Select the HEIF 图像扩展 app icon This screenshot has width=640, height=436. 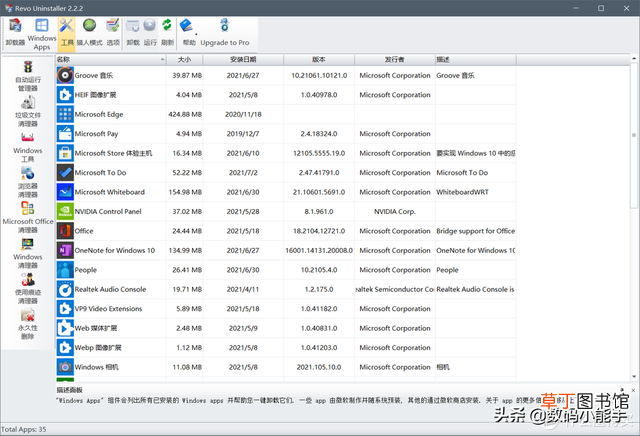click(x=65, y=95)
